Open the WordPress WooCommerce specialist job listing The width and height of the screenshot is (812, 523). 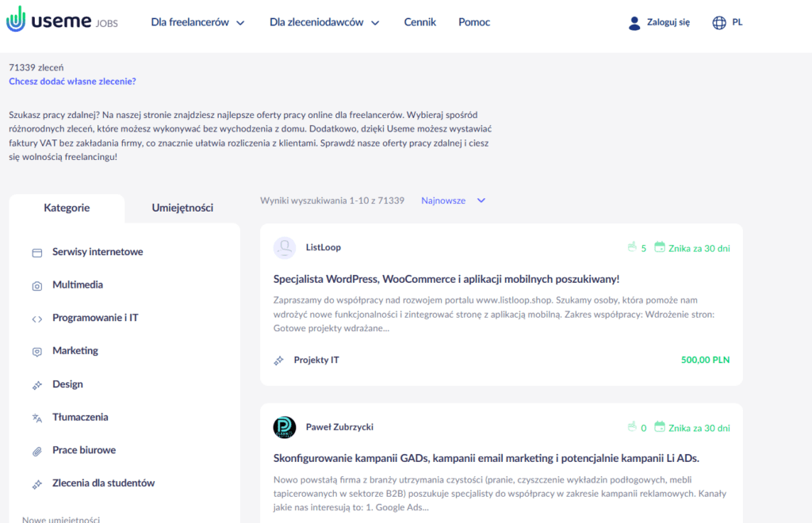tap(446, 279)
